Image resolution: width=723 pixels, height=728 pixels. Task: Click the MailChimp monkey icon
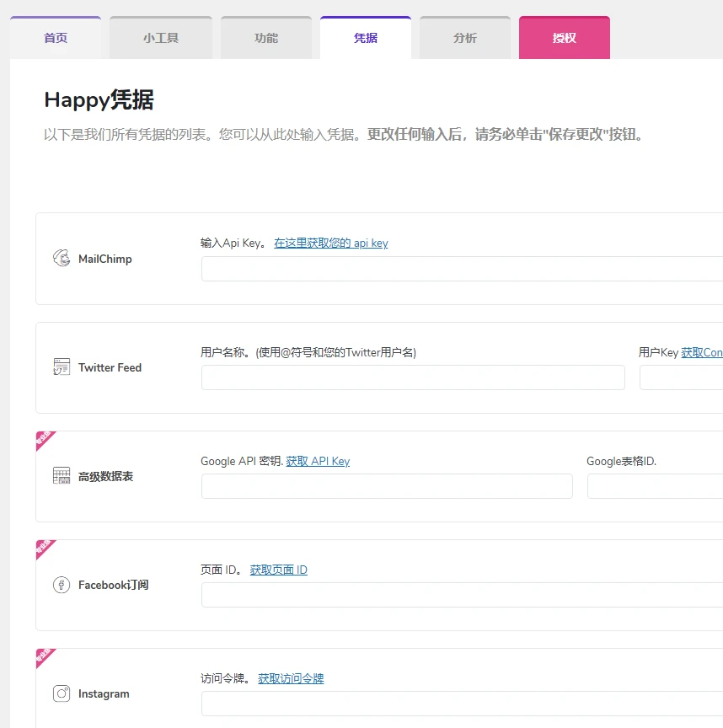(60, 259)
